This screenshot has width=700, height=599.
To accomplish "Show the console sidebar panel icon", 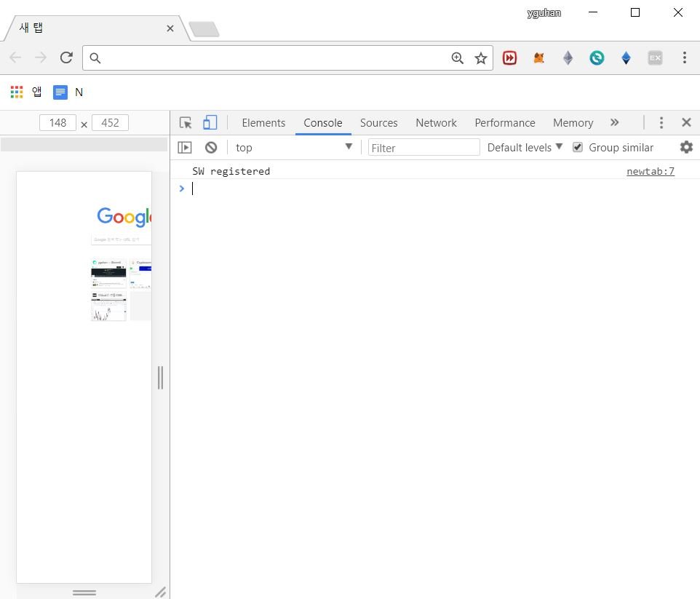I will tap(184, 148).
